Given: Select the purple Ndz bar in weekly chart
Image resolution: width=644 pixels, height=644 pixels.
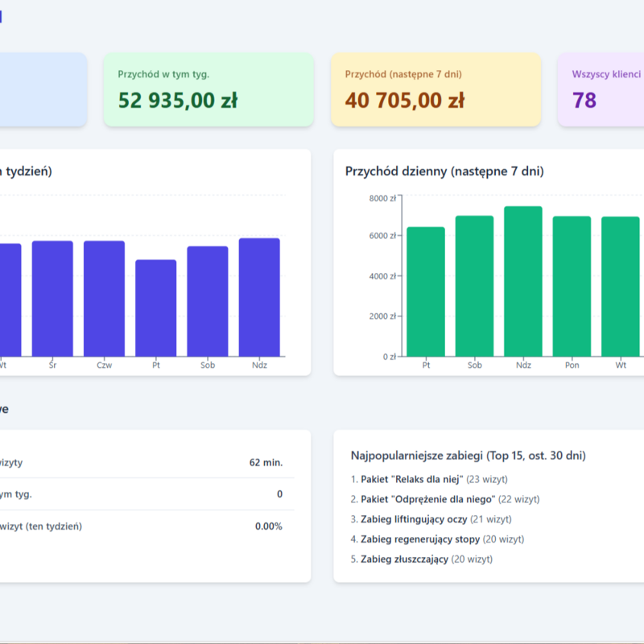Looking at the screenshot, I should pos(259,297).
